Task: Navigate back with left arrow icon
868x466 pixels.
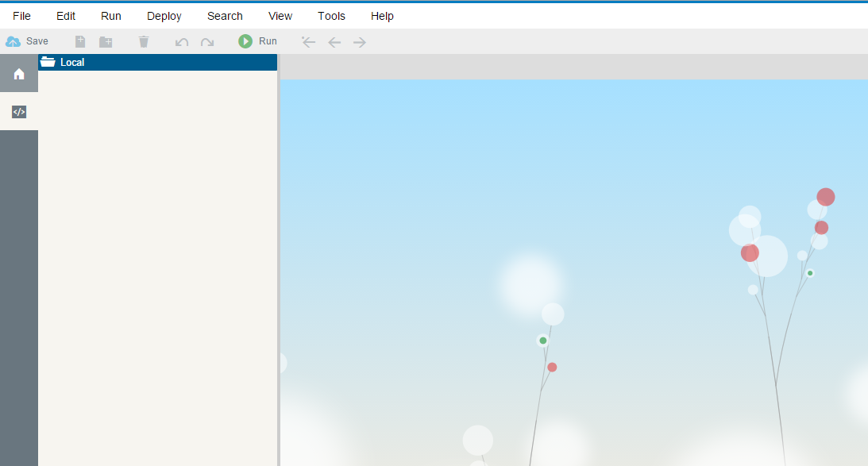Action: point(334,42)
